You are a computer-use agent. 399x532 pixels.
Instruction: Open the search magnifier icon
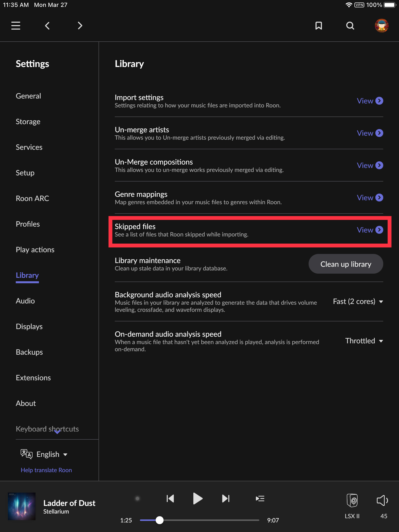click(x=350, y=26)
